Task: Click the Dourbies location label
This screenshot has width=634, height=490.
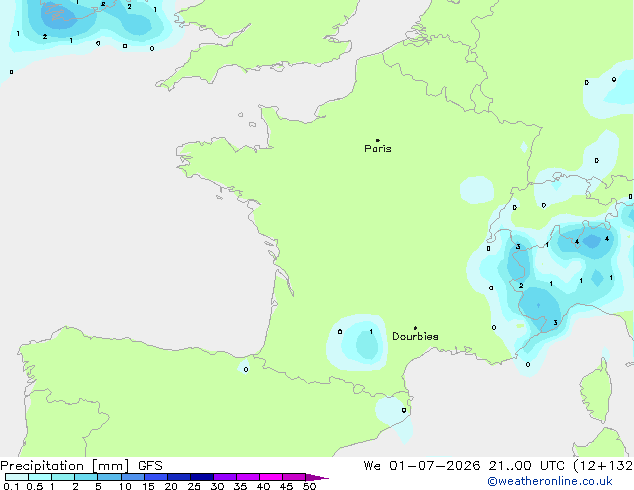Action: pyautogui.click(x=415, y=336)
